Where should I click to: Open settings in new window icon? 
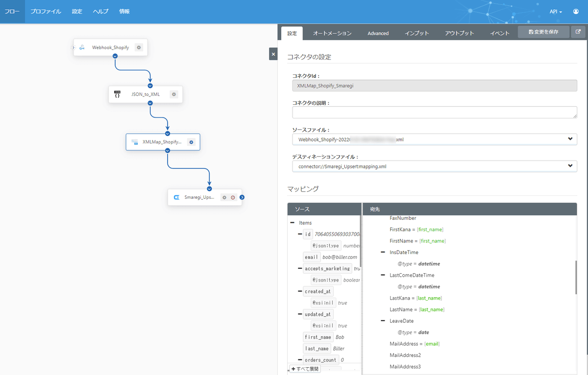pos(578,32)
